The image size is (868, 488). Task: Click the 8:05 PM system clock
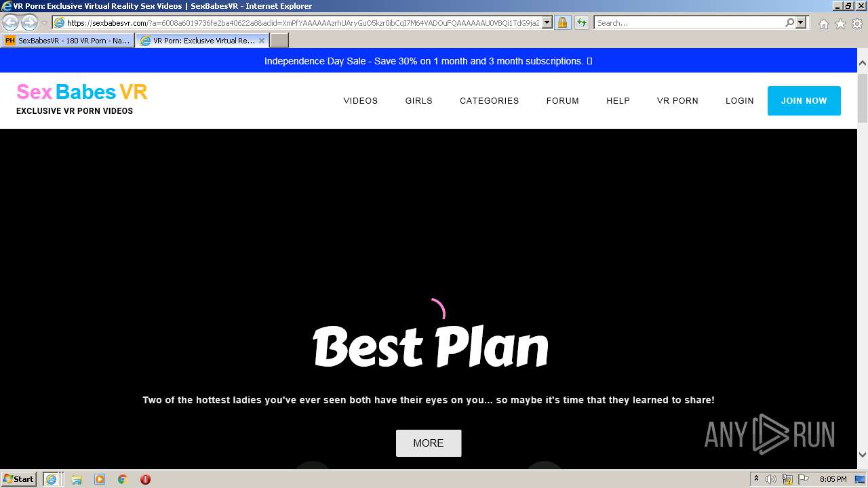pos(833,479)
